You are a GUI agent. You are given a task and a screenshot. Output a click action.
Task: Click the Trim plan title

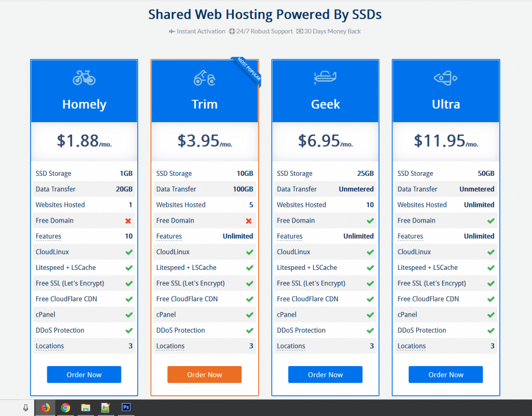pos(205,104)
